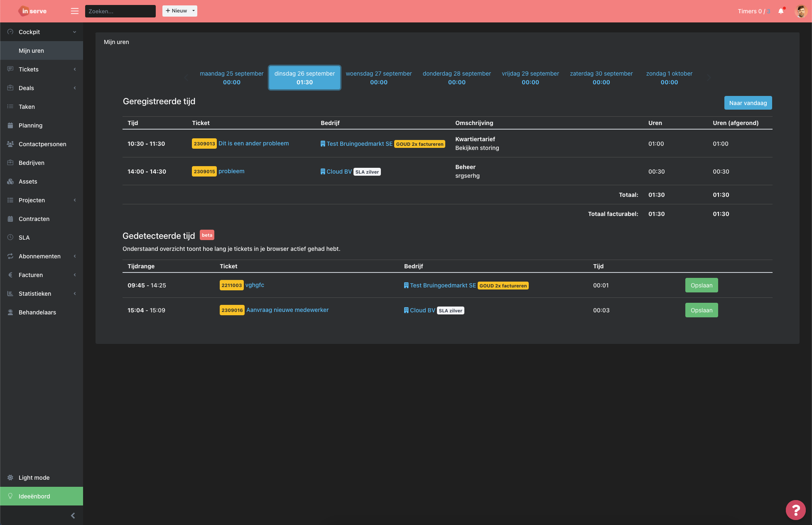The height and width of the screenshot is (525, 812).
Task: Click the hamburger menu icon
Action: point(75,11)
